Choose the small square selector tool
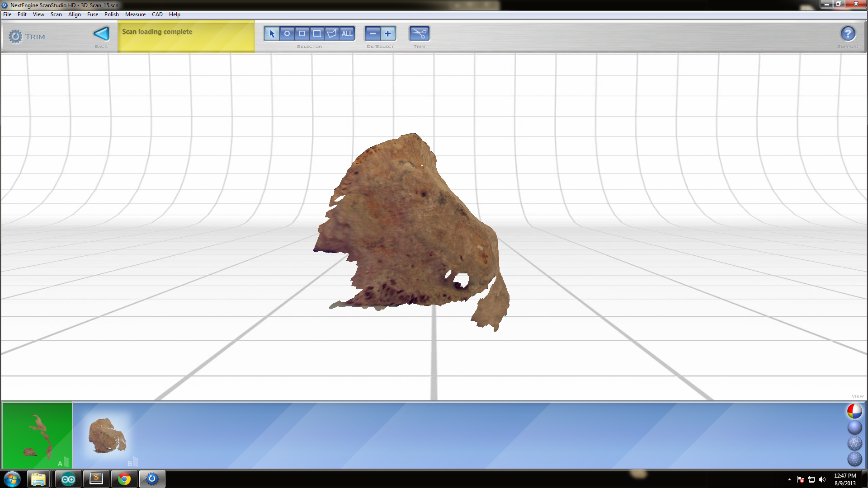The height and width of the screenshot is (488, 868). [x=302, y=33]
